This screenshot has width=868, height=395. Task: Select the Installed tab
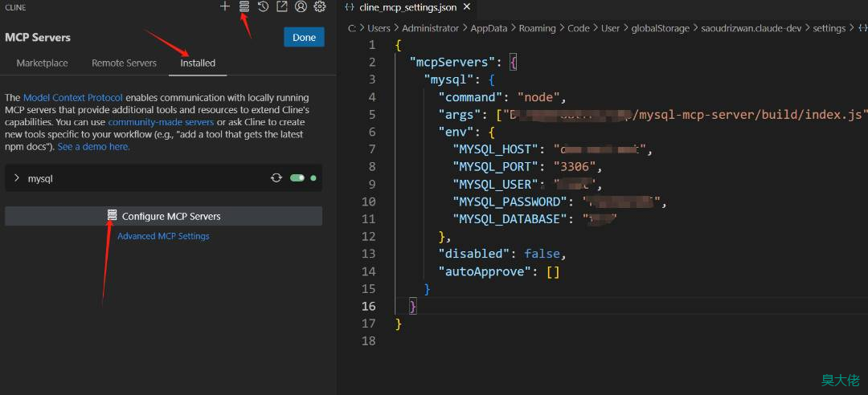(x=198, y=63)
